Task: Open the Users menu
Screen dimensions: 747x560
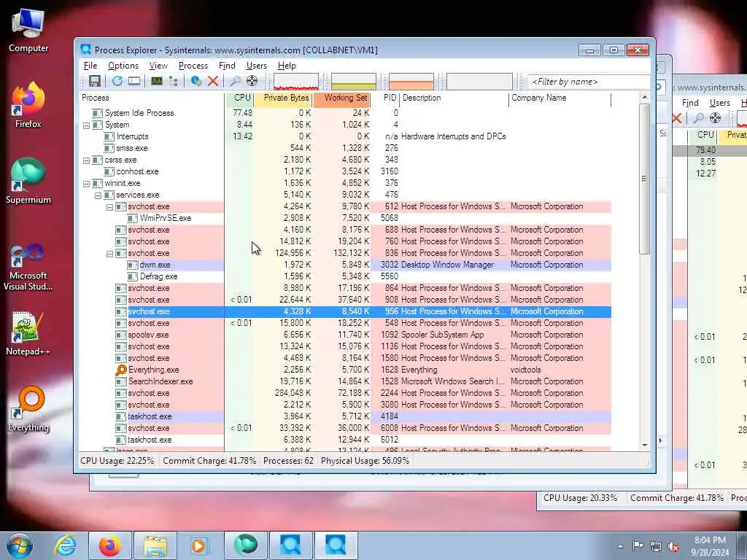Action: coord(256,66)
